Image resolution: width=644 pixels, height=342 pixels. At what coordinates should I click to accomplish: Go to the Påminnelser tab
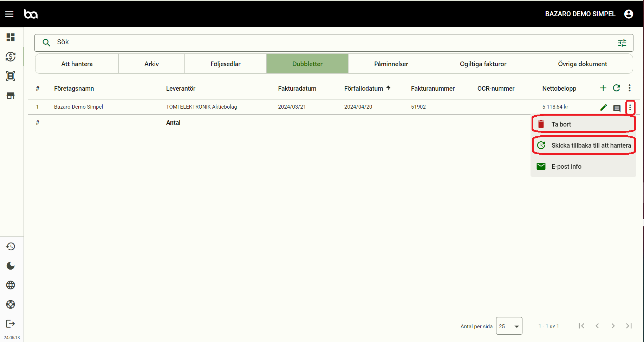click(x=391, y=64)
